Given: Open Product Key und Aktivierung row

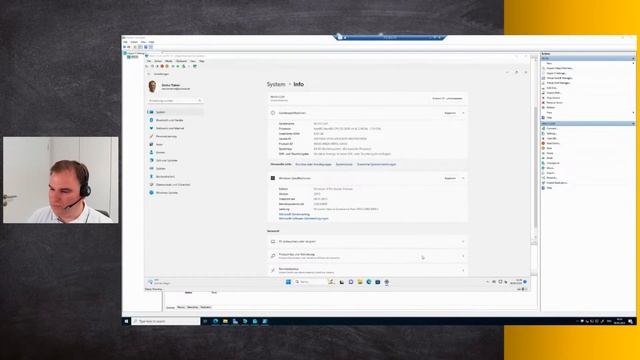Looking at the screenshot, I should (x=367, y=256).
